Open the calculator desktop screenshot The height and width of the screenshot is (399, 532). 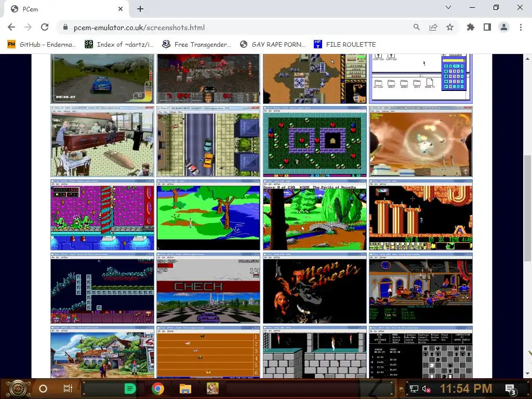(x=421, y=79)
